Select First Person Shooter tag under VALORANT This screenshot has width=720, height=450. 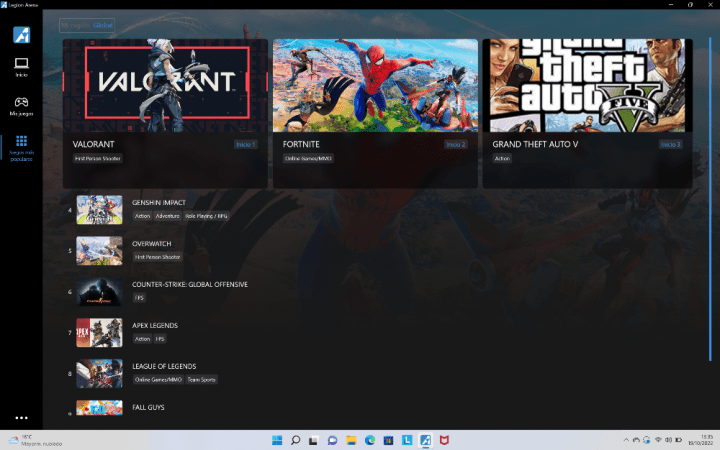97,158
